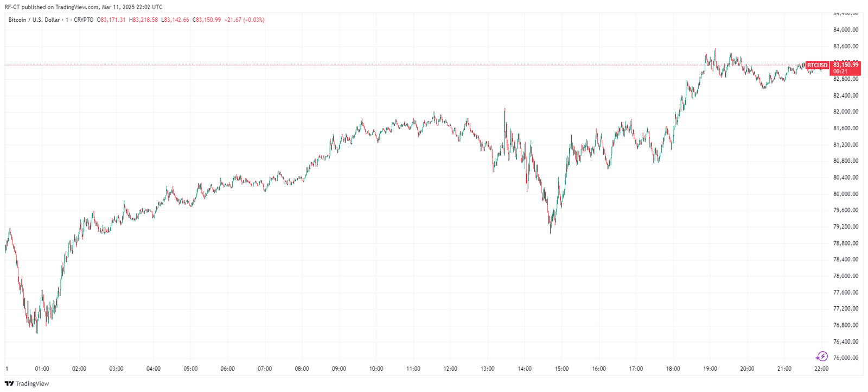Screen dimensions: 868x392
Task: Click the 17:00 time axis label
Action: coord(636,369)
